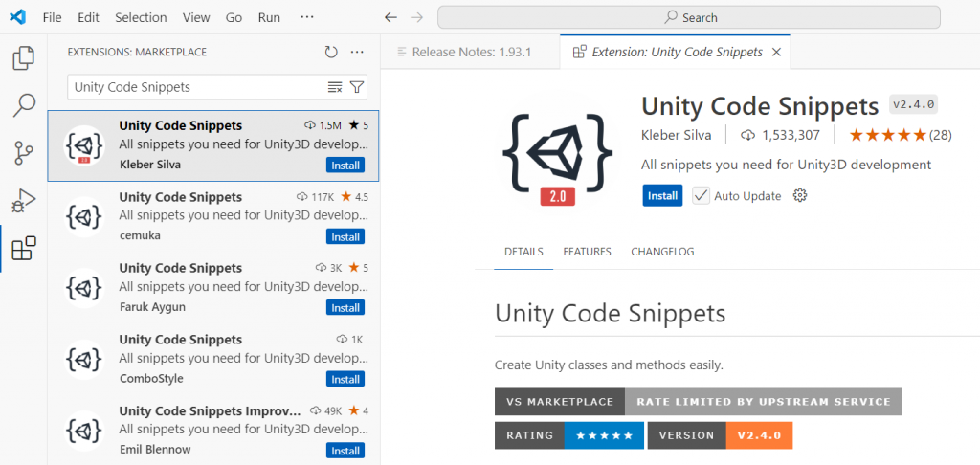980x465 pixels.
Task: Click the 1,533,307 install count
Action: coord(780,135)
